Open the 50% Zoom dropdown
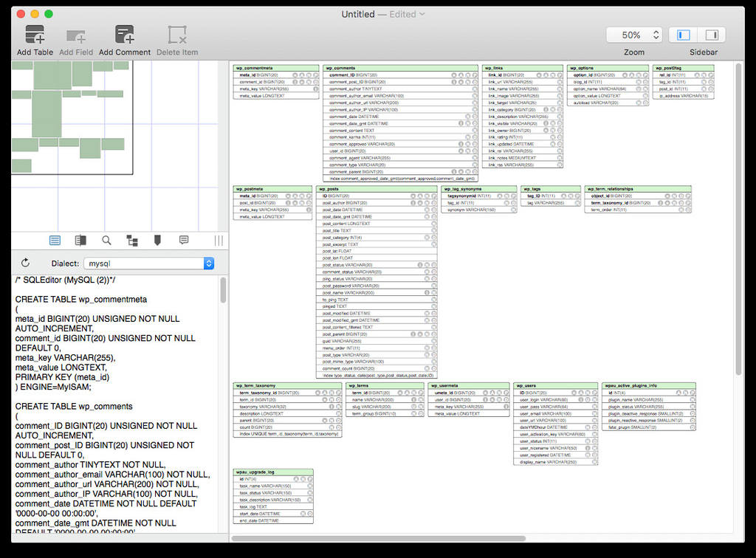Viewport: 756px width, 558px height. click(633, 35)
